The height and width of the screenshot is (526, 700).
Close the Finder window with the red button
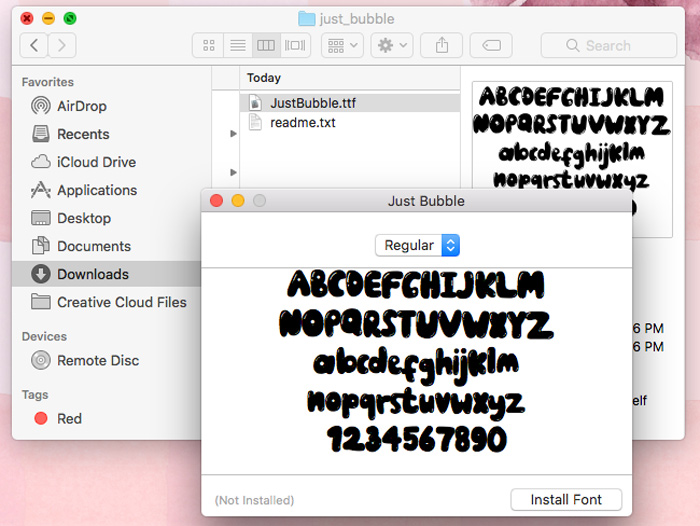coord(27,18)
